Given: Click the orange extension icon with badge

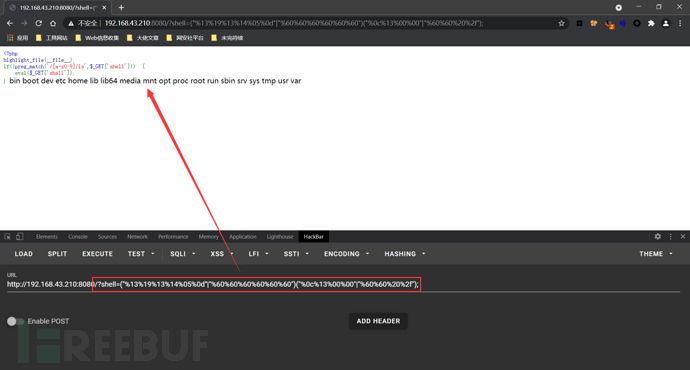Looking at the screenshot, I should click(609, 24).
